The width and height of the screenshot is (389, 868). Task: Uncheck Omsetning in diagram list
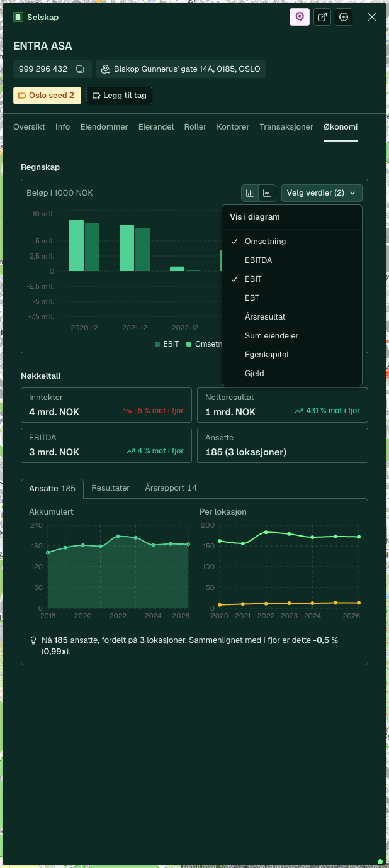pos(292,242)
